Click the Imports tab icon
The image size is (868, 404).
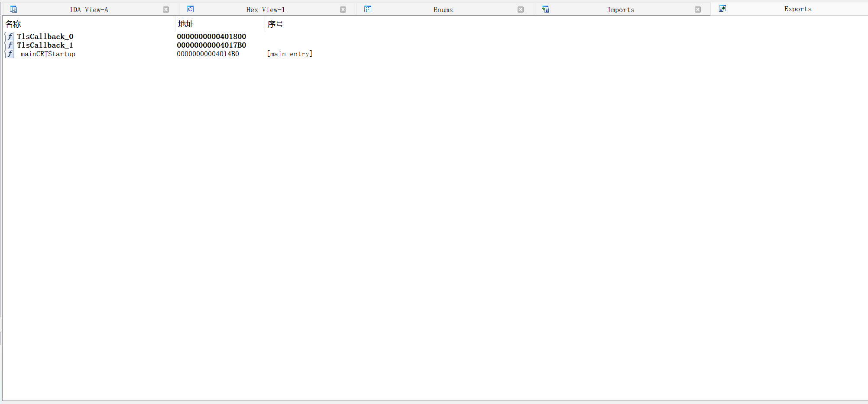tap(545, 9)
